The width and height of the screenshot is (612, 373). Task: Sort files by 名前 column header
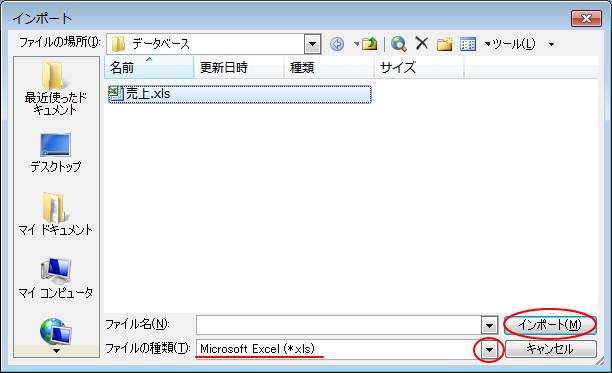pyautogui.click(x=149, y=67)
